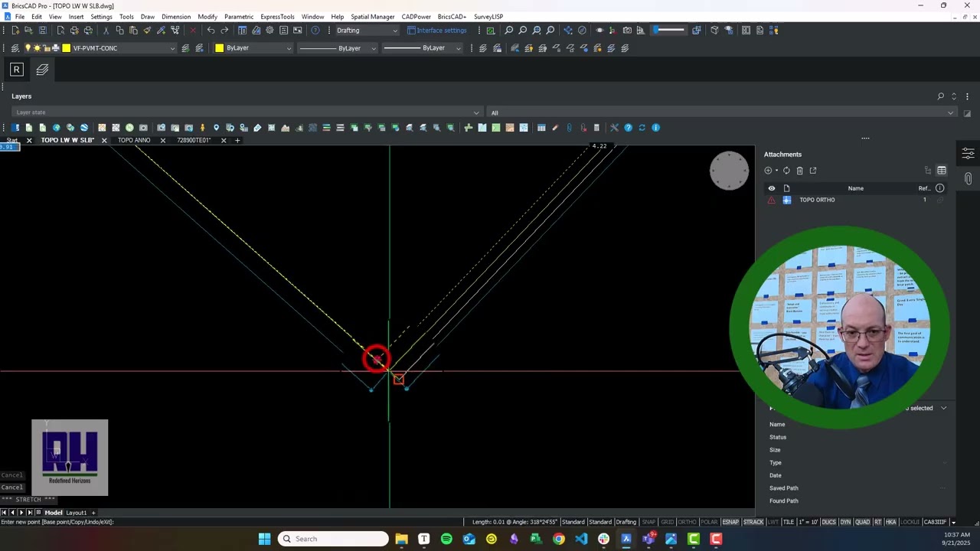The height and width of the screenshot is (551, 980).
Task: Click the three-dot menu in Layers panel
Action: click(x=967, y=96)
